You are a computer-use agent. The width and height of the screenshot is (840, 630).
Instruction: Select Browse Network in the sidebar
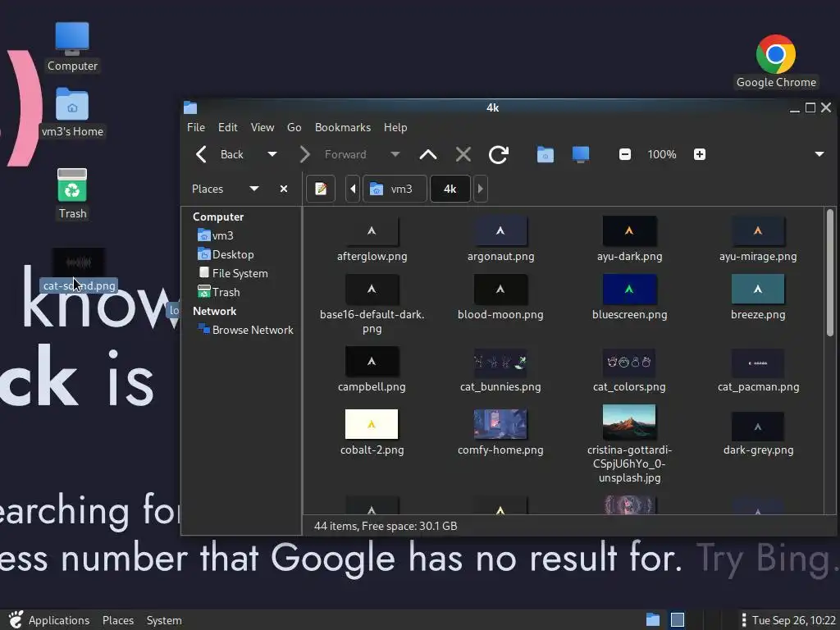click(245, 330)
